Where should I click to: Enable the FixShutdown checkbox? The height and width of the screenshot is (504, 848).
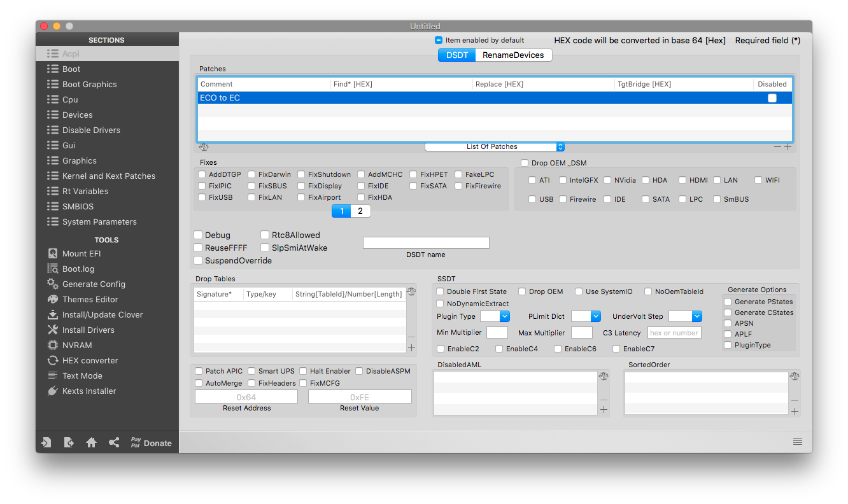(302, 174)
